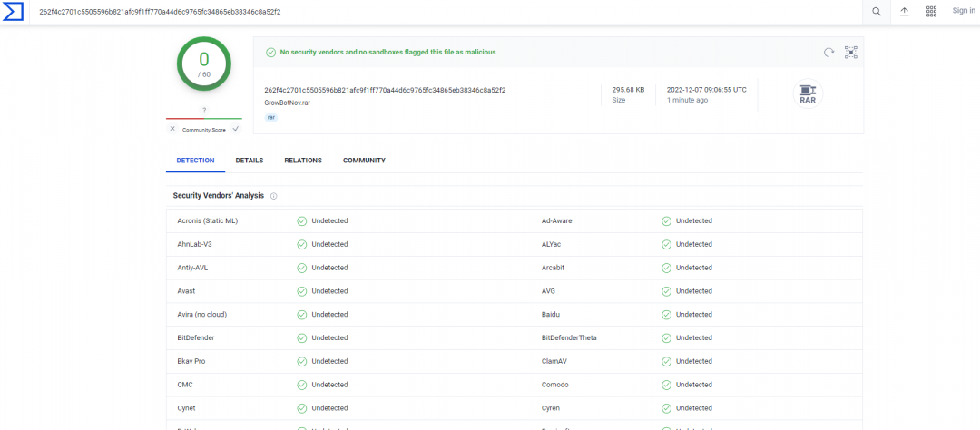The width and height of the screenshot is (980, 430).
Task: Select the Detection tab
Action: 195,161
